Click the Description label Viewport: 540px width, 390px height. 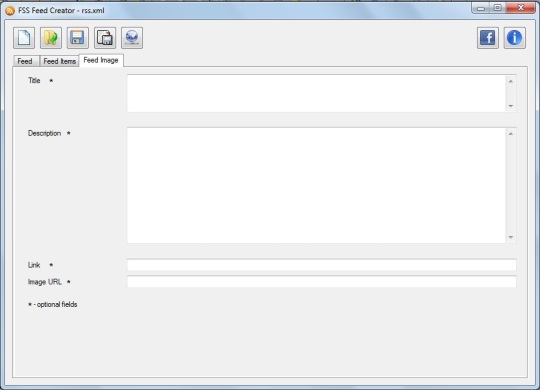click(x=44, y=133)
